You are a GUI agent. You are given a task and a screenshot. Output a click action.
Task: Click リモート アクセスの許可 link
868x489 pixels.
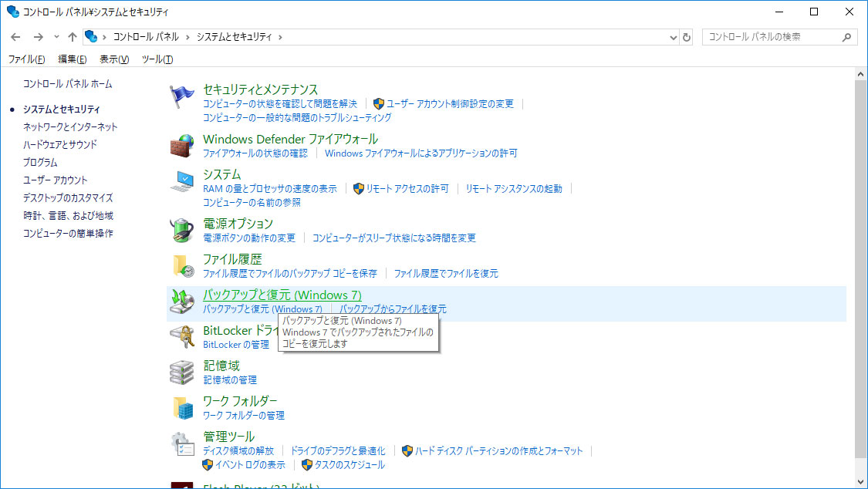tap(407, 189)
